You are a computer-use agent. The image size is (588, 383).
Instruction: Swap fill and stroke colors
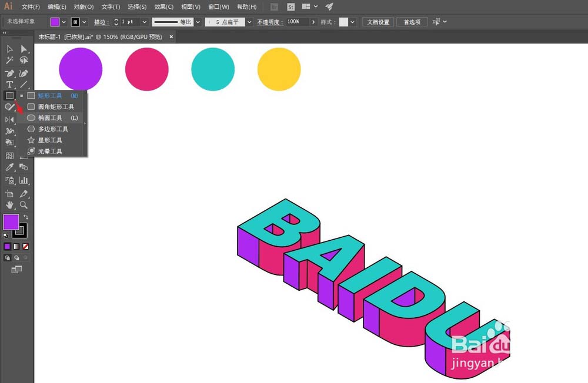point(26,217)
